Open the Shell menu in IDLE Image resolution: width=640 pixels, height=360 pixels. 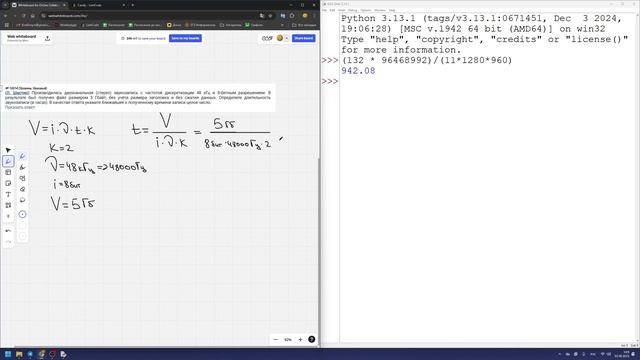(x=342, y=10)
